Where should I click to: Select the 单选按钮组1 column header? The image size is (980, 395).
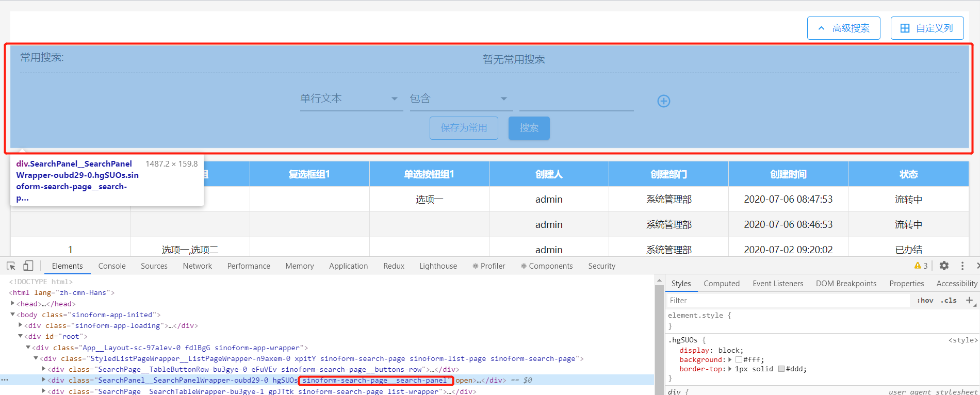[x=429, y=174]
